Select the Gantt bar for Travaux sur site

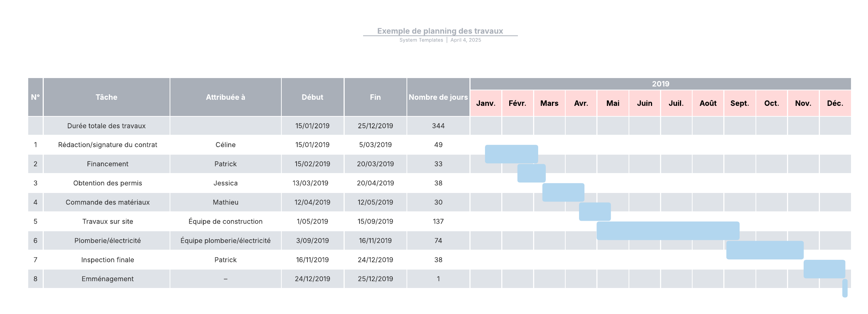tap(668, 231)
